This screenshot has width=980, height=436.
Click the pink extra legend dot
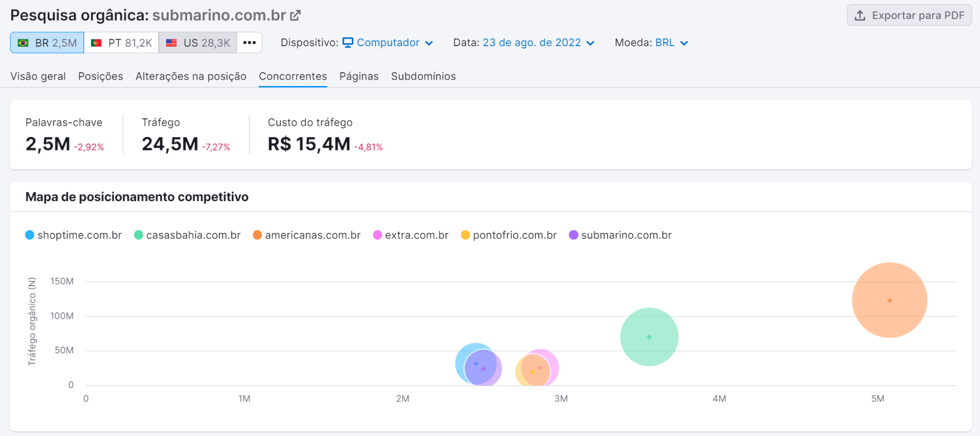[377, 235]
